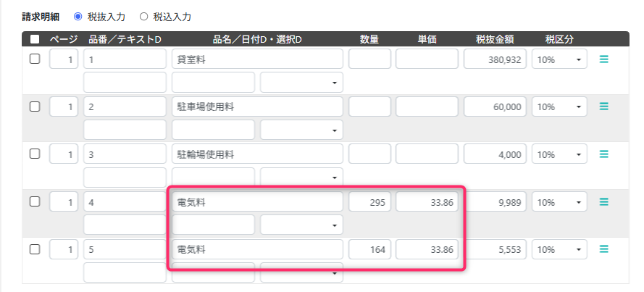Select the 税抜入力 radio button

click(x=78, y=16)
